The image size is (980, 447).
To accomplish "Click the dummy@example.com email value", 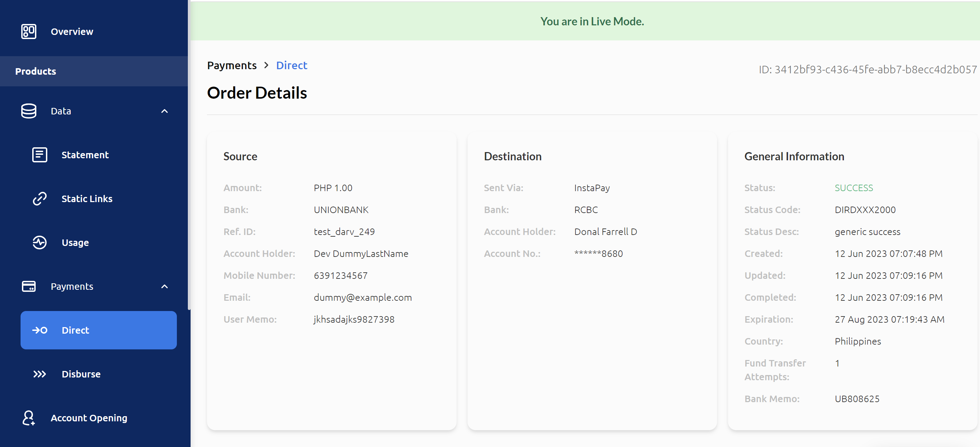I will [363, 297].
